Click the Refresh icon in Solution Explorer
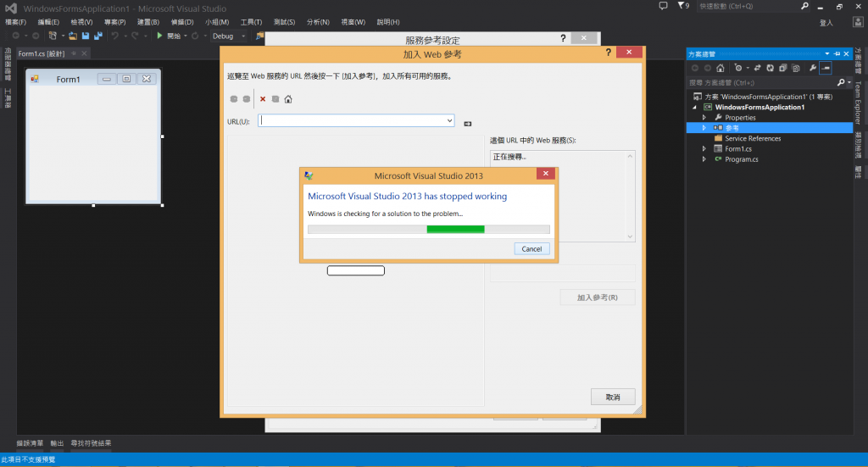Viewport: 868px width, 467px height. (x=770, y=68)
